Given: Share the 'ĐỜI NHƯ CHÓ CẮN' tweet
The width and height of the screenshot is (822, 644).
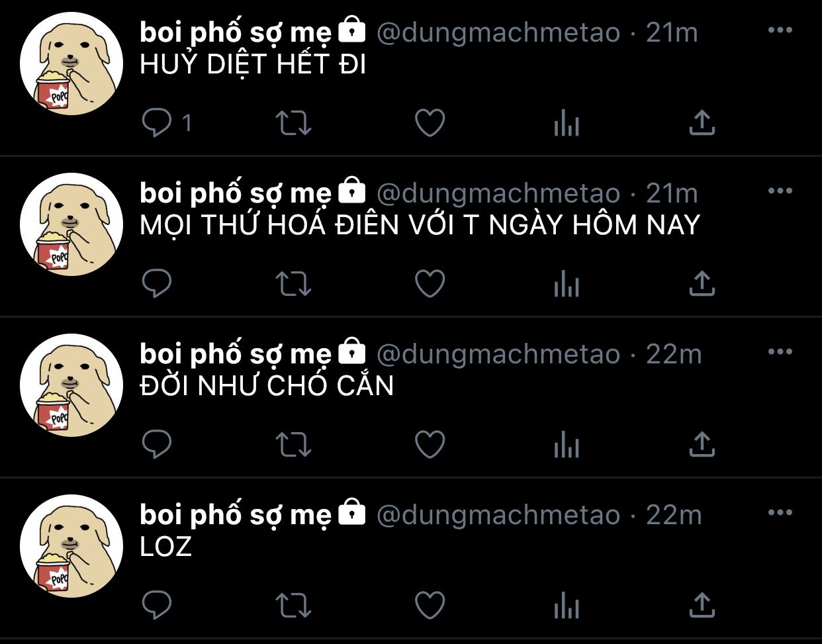Looking at the screenshot, I should click(x=702, y=445).
